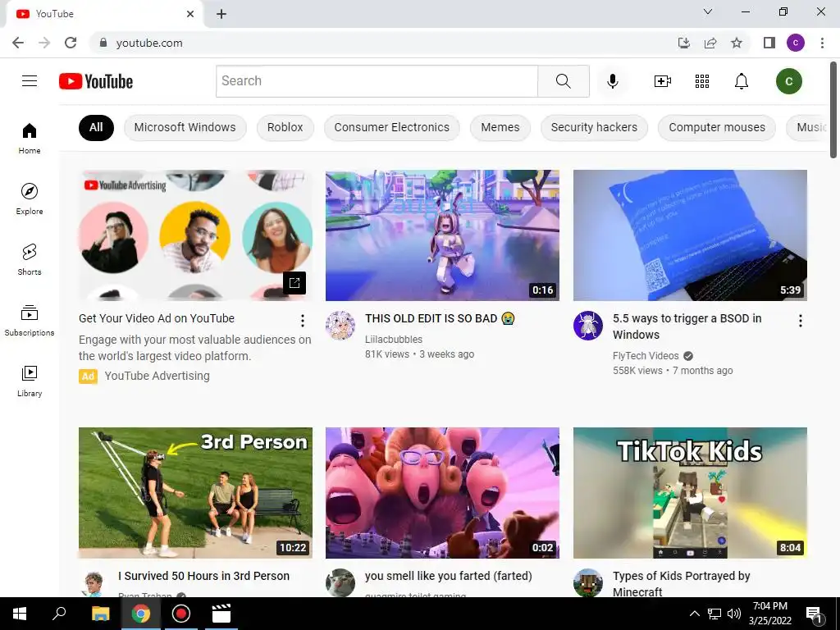This screenshot has height=630, width=840.
Task: Open the Roblox edit video thumbnail
Action: click(x=442, y=235)
